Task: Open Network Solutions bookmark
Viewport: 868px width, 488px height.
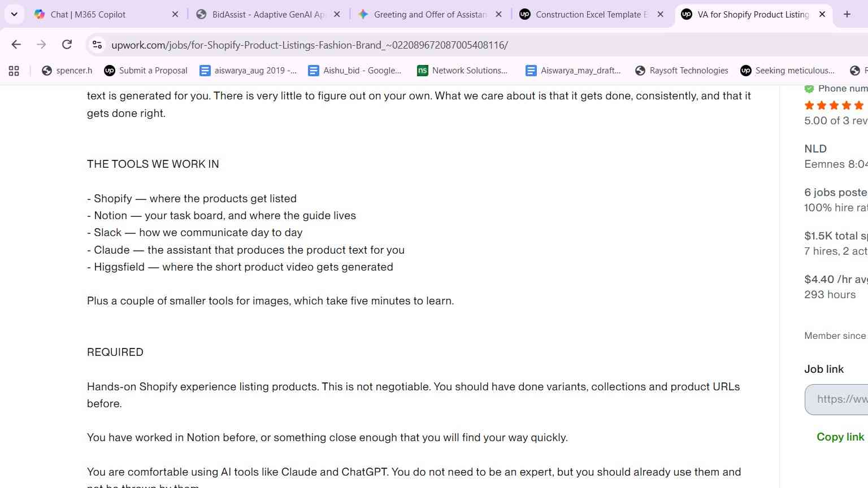Action: pyautogui.click(x=462, y=71)
